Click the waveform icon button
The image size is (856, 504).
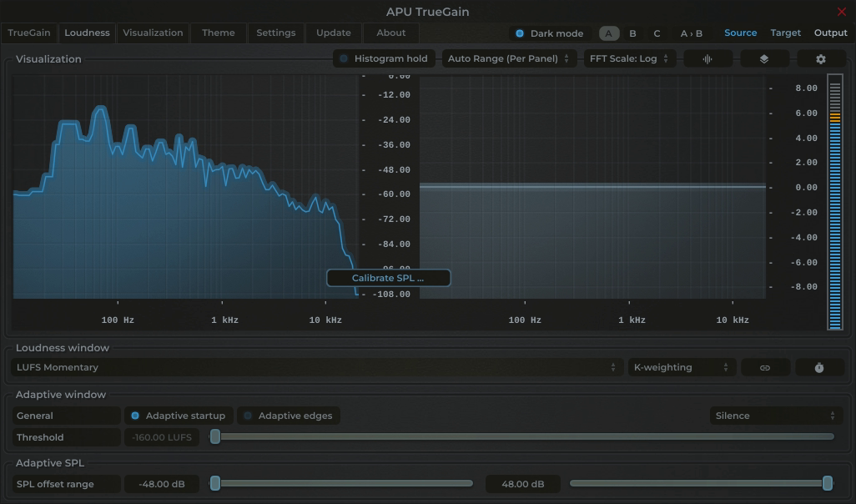click(707, 59)
